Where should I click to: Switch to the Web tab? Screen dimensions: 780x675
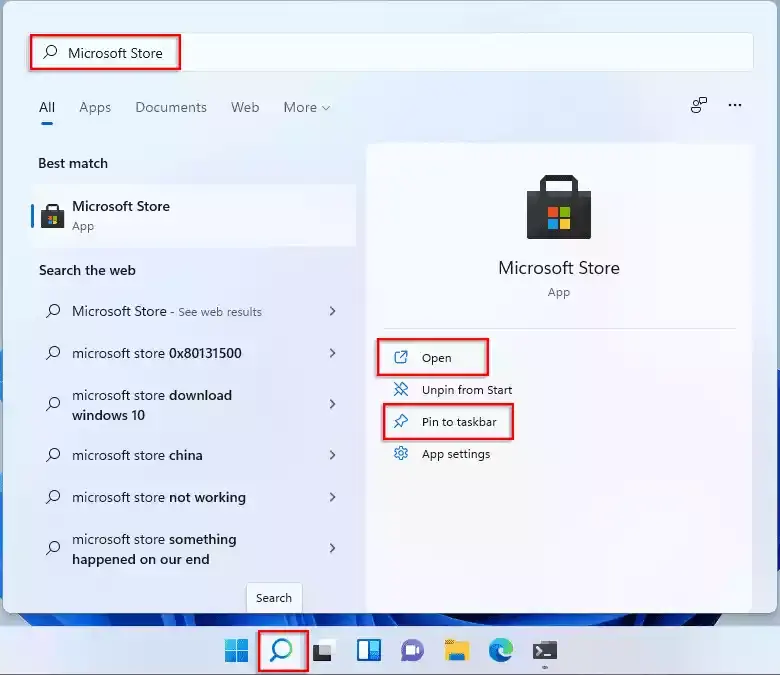click(x=245, y=107)
